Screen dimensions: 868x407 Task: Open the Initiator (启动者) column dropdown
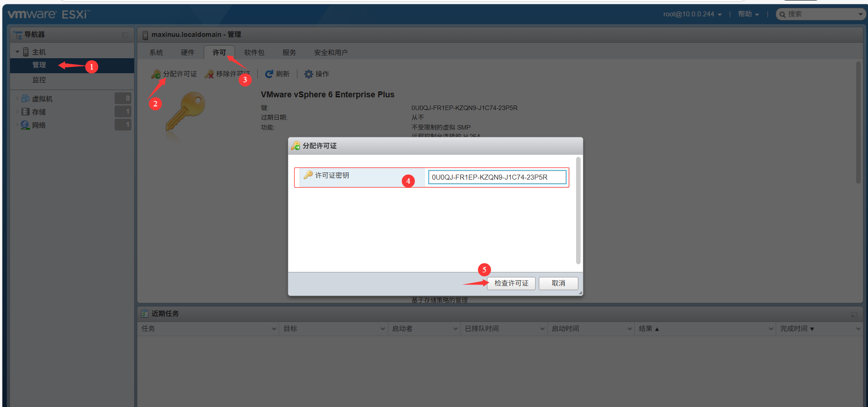click(x=456, y=329)
